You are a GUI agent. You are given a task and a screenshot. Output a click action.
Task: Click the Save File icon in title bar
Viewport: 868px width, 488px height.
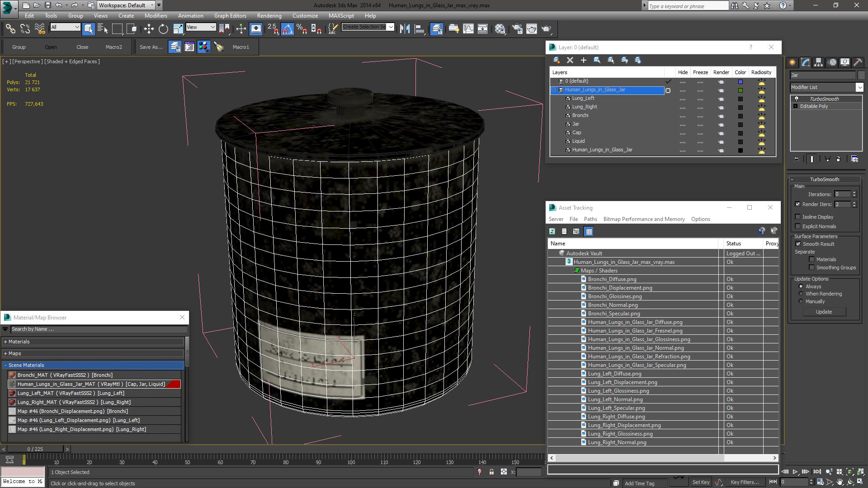[47, 5]
